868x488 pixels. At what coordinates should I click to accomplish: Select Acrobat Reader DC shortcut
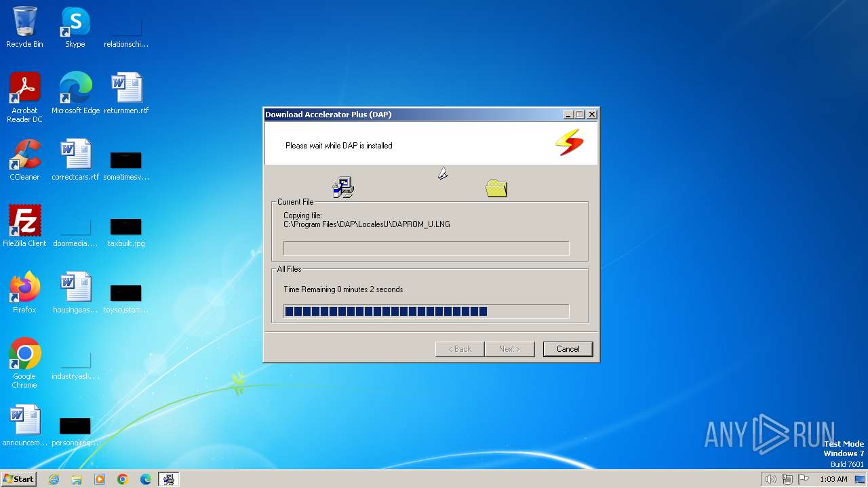coord(24,98)
